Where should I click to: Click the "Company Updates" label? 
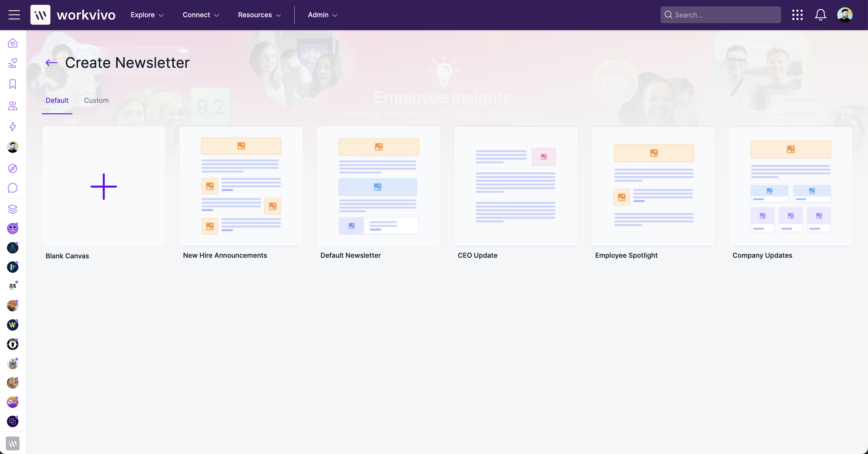[x=762, y=255]
